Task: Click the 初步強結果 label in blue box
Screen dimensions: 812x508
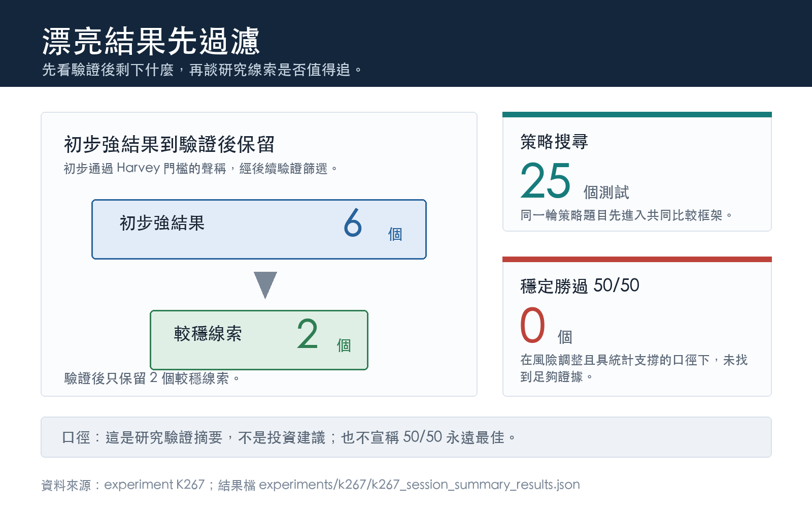Action: tap(162, 223)
